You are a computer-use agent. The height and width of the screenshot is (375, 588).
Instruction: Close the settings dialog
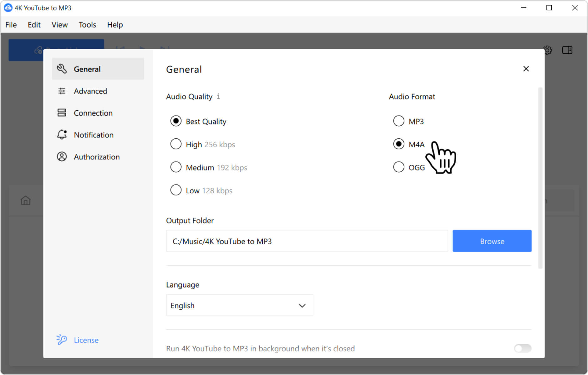(526, 69)
